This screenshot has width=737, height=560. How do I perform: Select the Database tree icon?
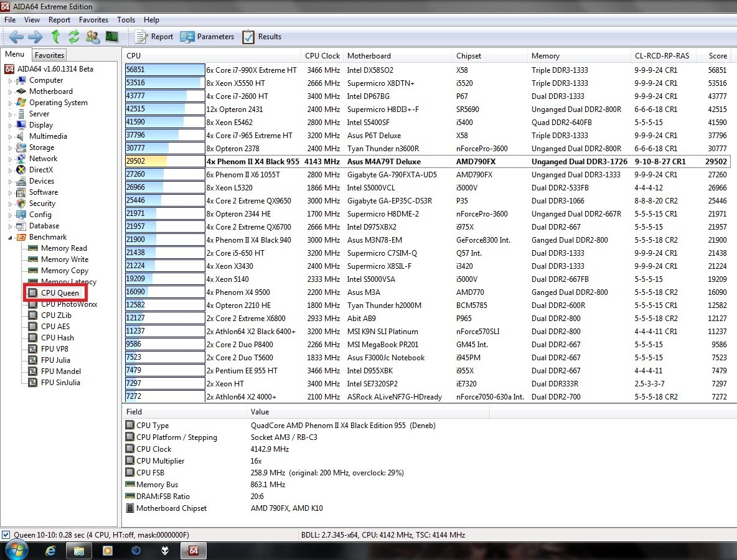click(21, 226)
